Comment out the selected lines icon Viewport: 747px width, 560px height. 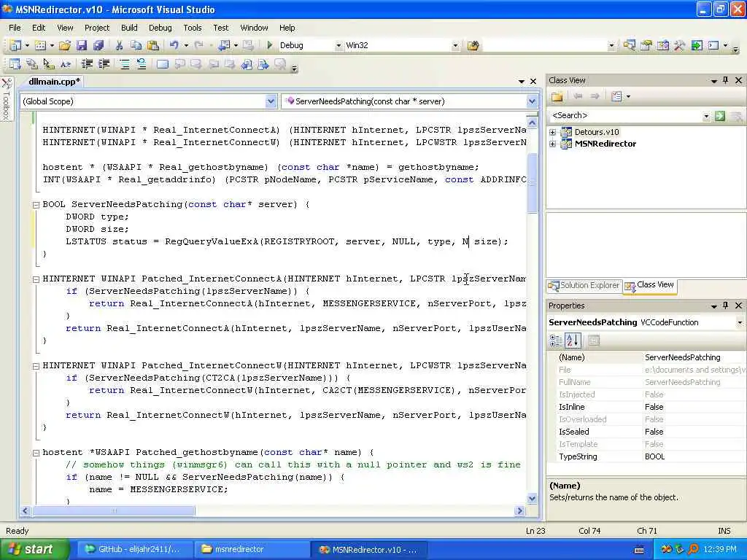click(x=125, y=64)
